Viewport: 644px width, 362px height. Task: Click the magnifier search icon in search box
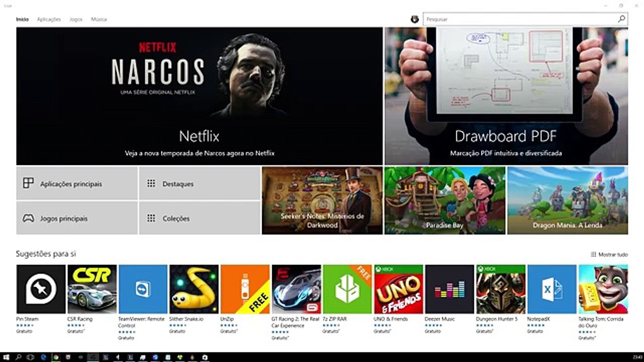[622, 19]
